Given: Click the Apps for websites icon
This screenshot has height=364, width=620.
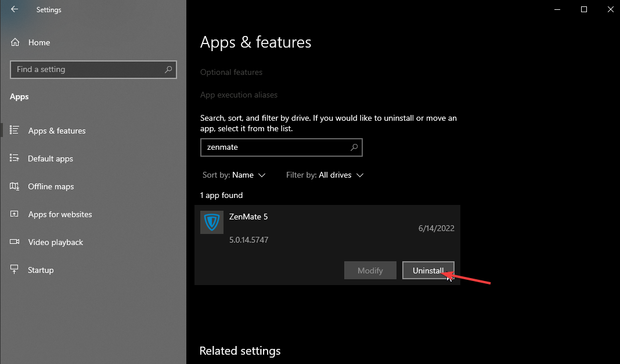Looking at the screenshot, I should click(16, 214).
